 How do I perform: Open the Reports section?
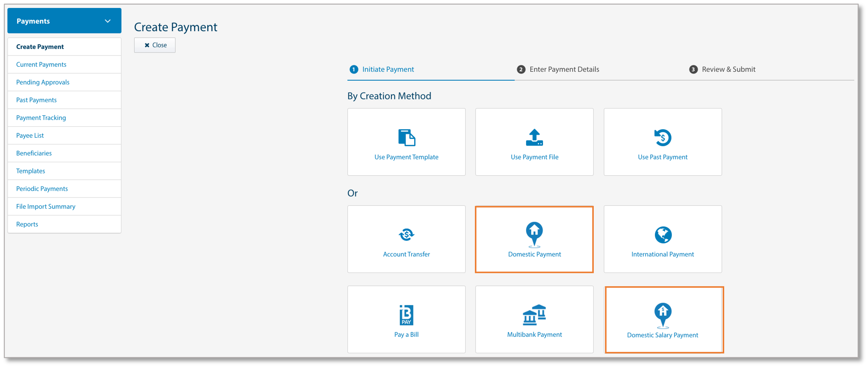click(x=27, y=224)
